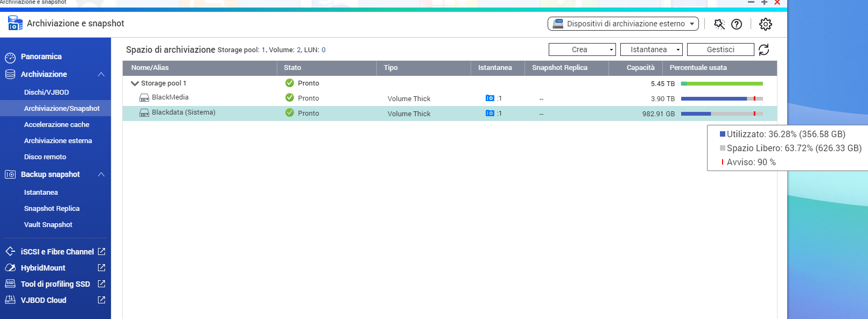Viewport: 868px width, 319px height.
Task: Click the snapshot camera icon for BlackMedia
Action: point(489,98)
